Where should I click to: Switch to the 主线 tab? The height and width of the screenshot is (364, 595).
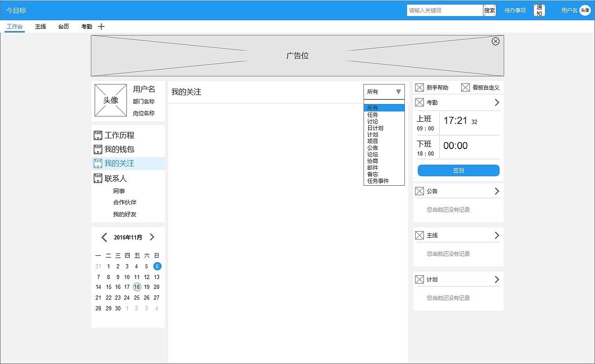[x=40, y=26]
